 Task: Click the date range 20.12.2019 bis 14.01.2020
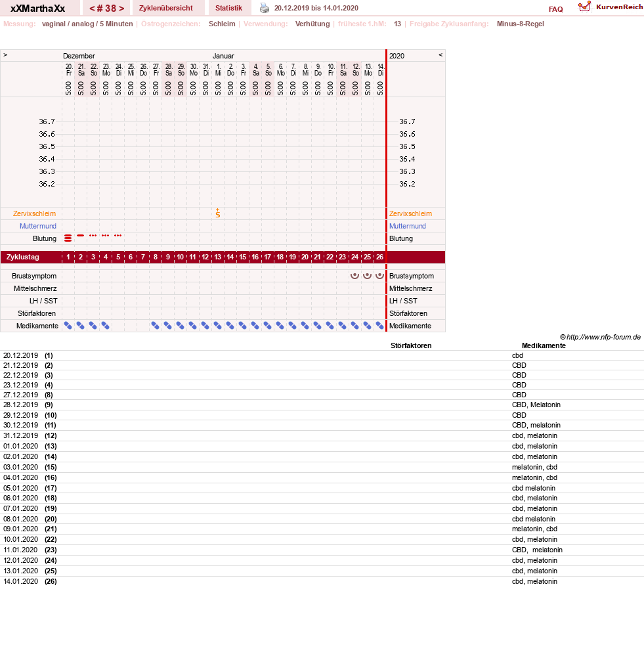coord(316,8)
